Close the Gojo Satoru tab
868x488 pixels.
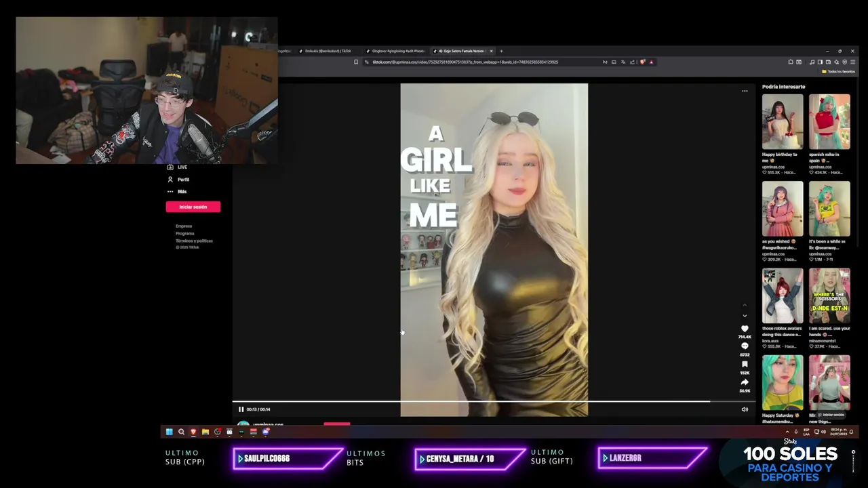(x=492, y=51)
